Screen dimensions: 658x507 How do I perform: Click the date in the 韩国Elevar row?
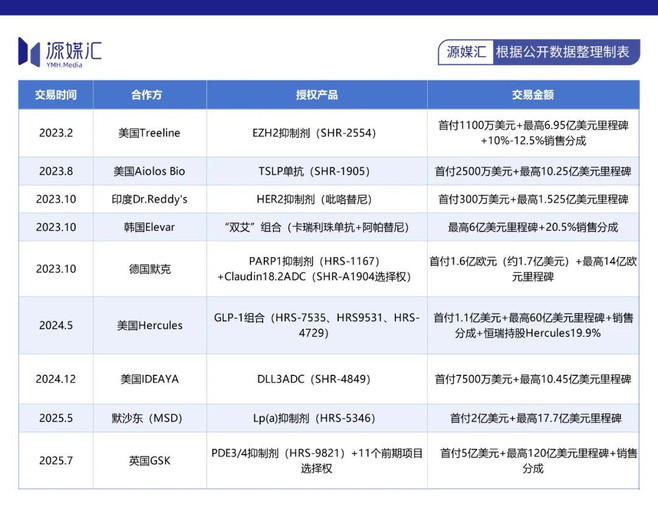[x=56, y=227]
